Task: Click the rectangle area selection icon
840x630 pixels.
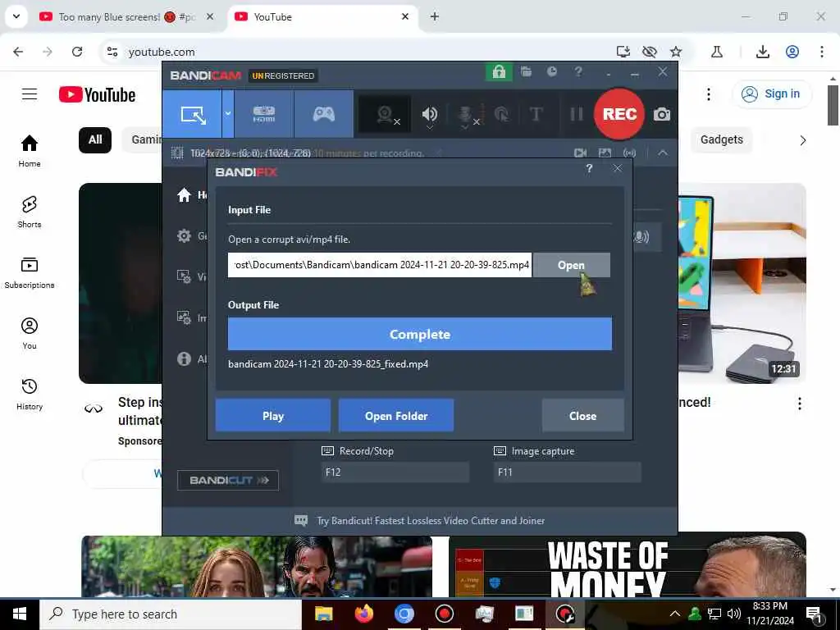Action: (177, 153)
